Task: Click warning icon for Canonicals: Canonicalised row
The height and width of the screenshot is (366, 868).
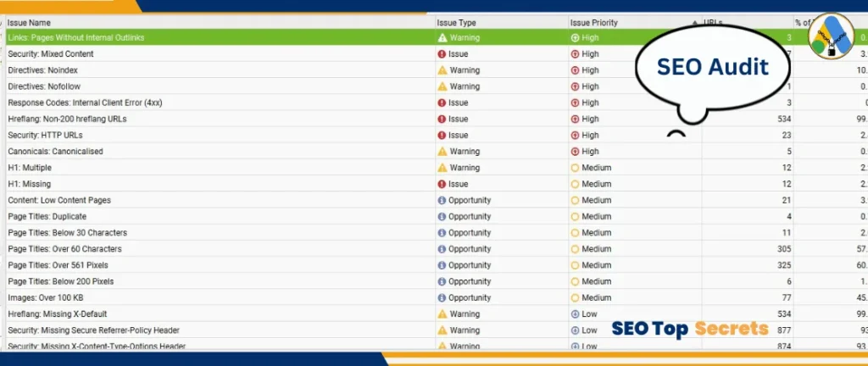Action: pos(442,152)
